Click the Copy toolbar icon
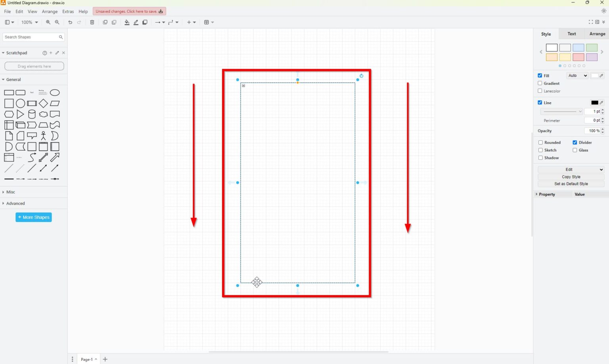Viewport: 609px width, 364px height. tap(105, 22)
